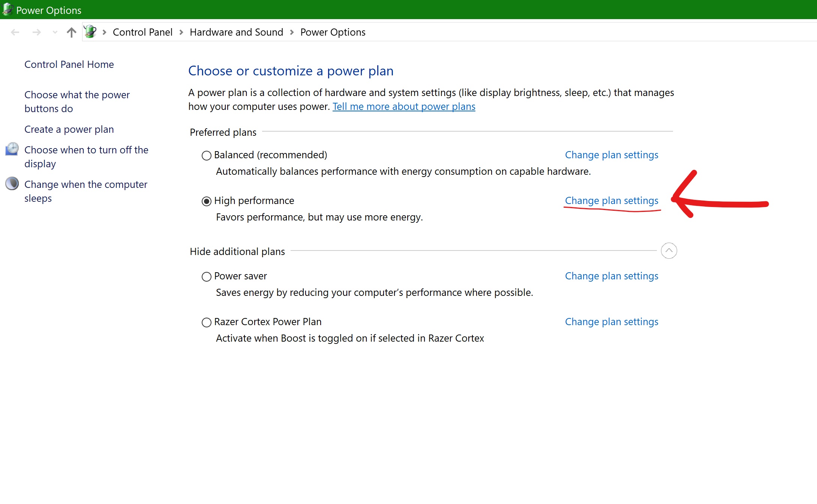This screenshot has width=817, height=504.
Task: Select the Power saver plan
Action: [207, 276]
